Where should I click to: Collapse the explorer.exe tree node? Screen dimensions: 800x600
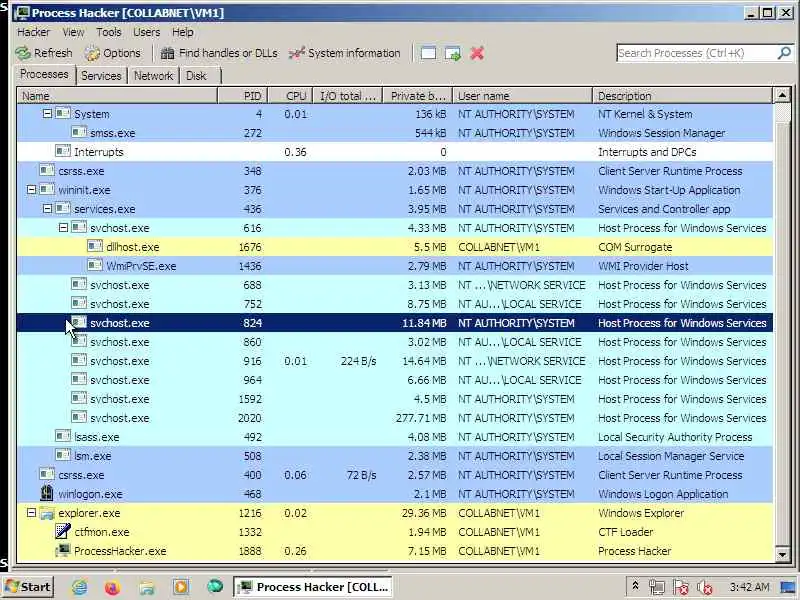[31, 513]
